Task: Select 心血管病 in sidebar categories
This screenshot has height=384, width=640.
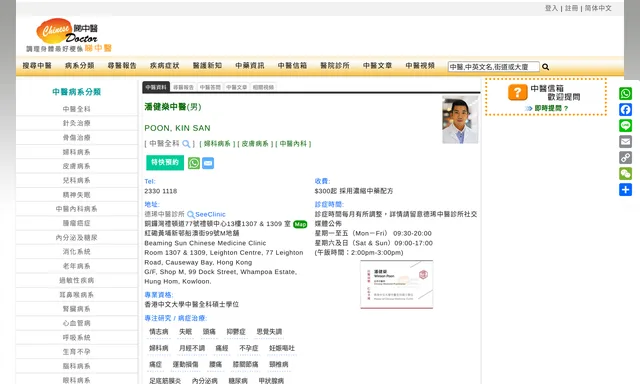Action: (x=77, y=323)
